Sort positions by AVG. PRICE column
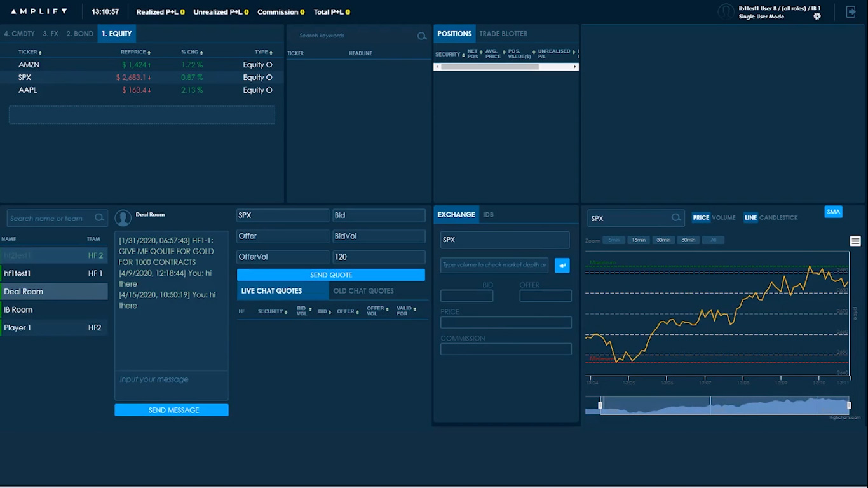Screen dimensions: 868x488 click(494, 54)
